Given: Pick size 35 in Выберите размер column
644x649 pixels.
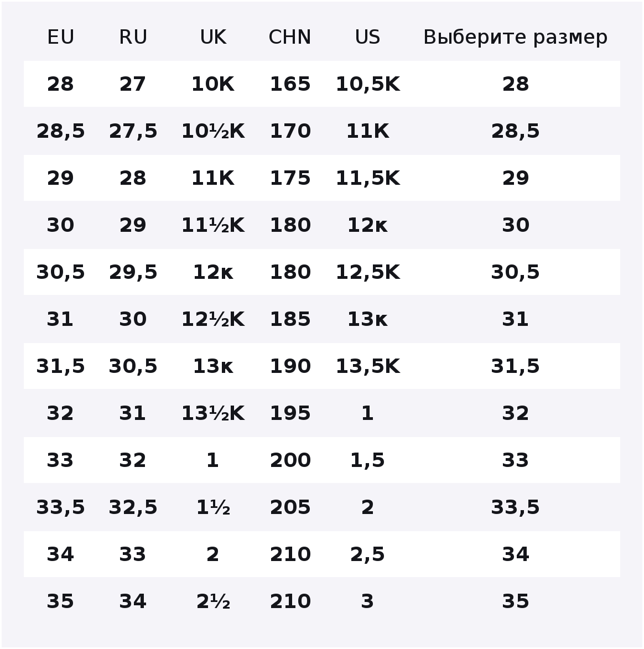Looking at the screenshot, I should (x=515, y=601).
